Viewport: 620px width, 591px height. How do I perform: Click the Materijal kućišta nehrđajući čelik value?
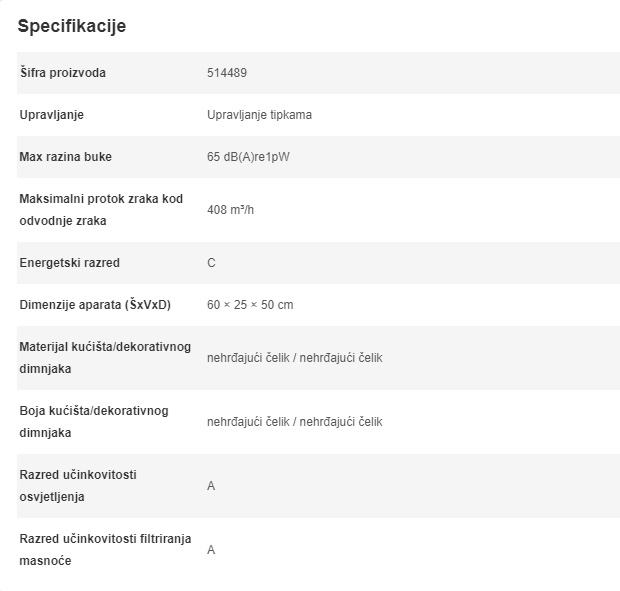coord(295,358)
